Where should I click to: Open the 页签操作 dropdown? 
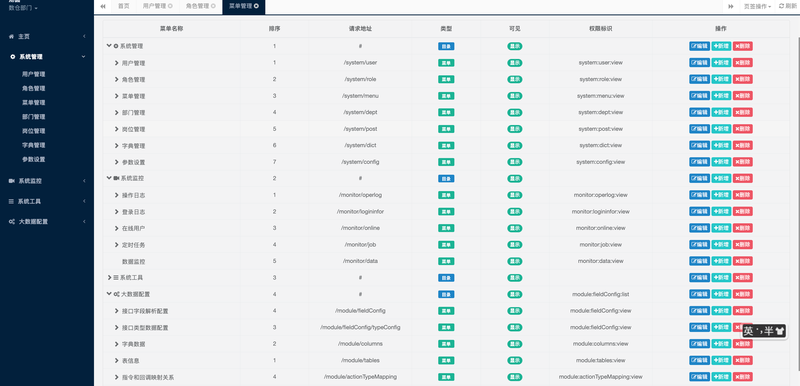(757, 7)
